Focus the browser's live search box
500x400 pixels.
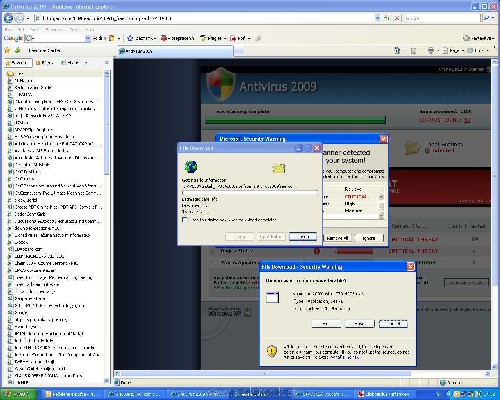pos(442,18)
